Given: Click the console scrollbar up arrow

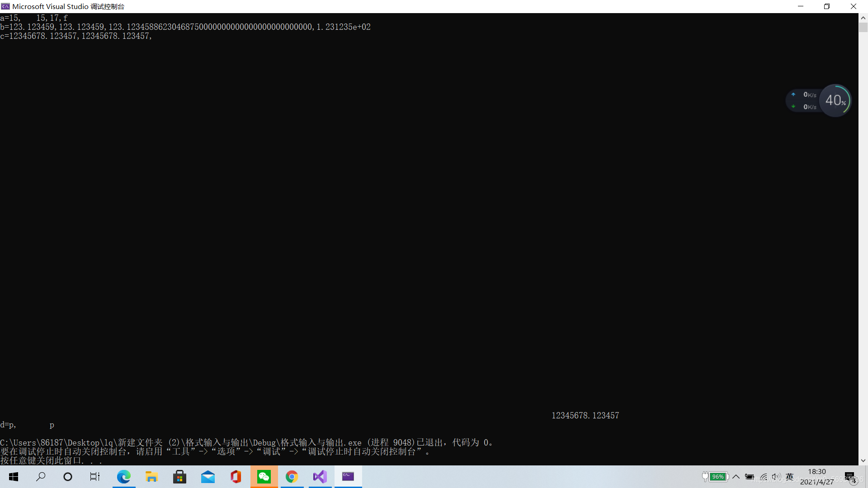Looking at the screenshot, I should coord(863,18).
